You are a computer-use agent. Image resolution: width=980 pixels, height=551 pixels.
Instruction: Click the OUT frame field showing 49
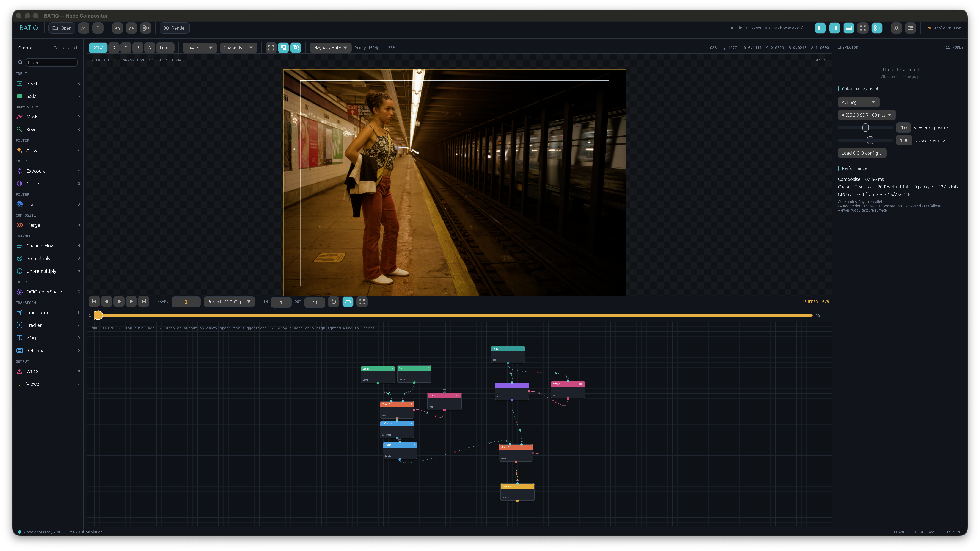click(x=315, y=302)
